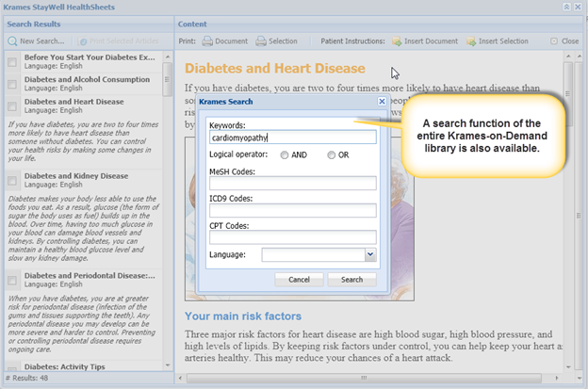The image size is (588, 389).
Task: Click left arrow of horizontal content scrollbar
Action: click(x=180, y=378)
